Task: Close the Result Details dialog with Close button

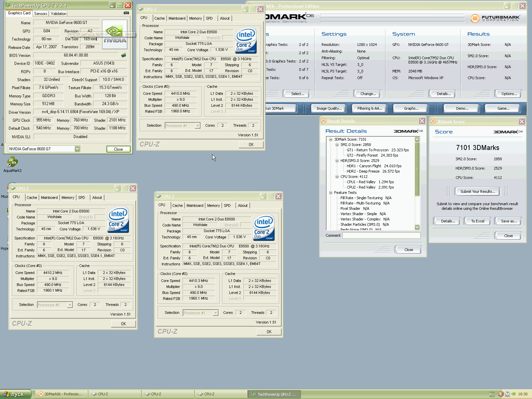Action: coord(409,250)
